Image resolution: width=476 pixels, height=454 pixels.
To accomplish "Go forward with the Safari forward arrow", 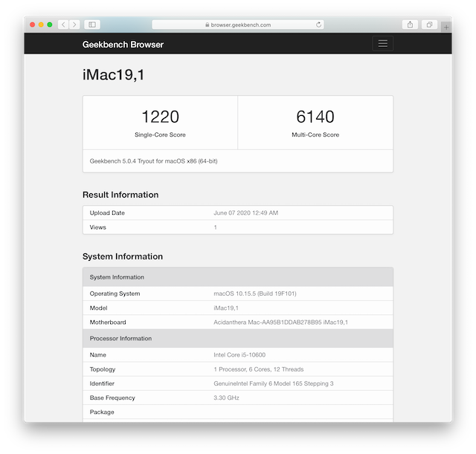I will [74, 25].
